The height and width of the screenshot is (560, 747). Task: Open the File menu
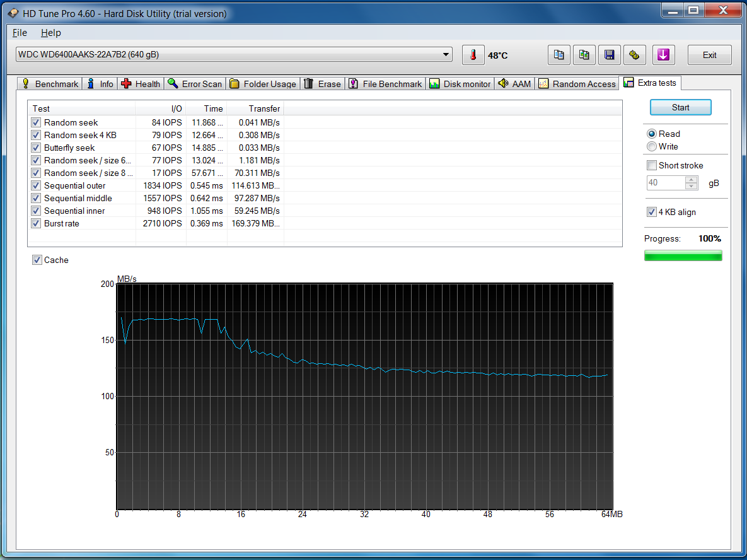tap(20, 33)
